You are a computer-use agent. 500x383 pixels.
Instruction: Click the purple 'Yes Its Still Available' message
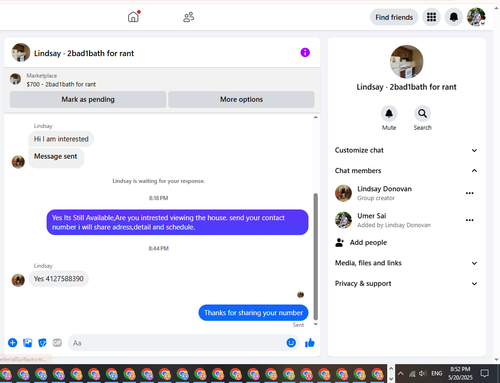pyautogui.click(x=177, y=222)
